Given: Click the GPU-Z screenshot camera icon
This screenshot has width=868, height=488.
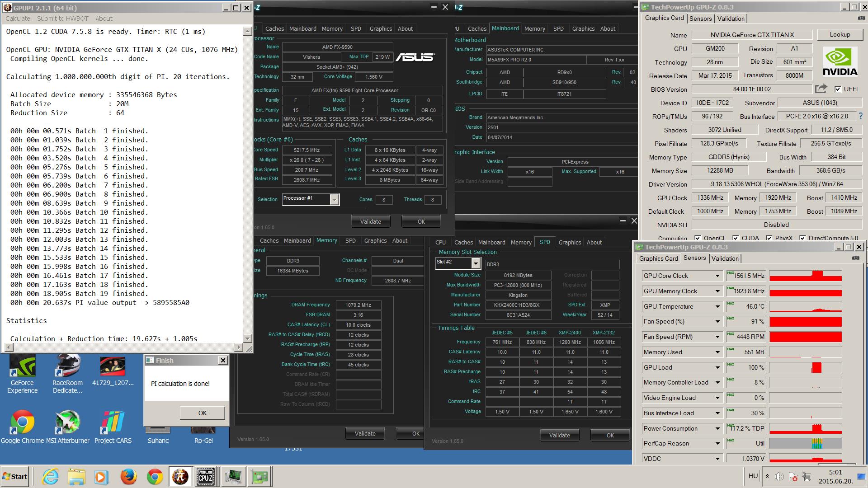Looking at the screenshot, I should tap(861, 18).
